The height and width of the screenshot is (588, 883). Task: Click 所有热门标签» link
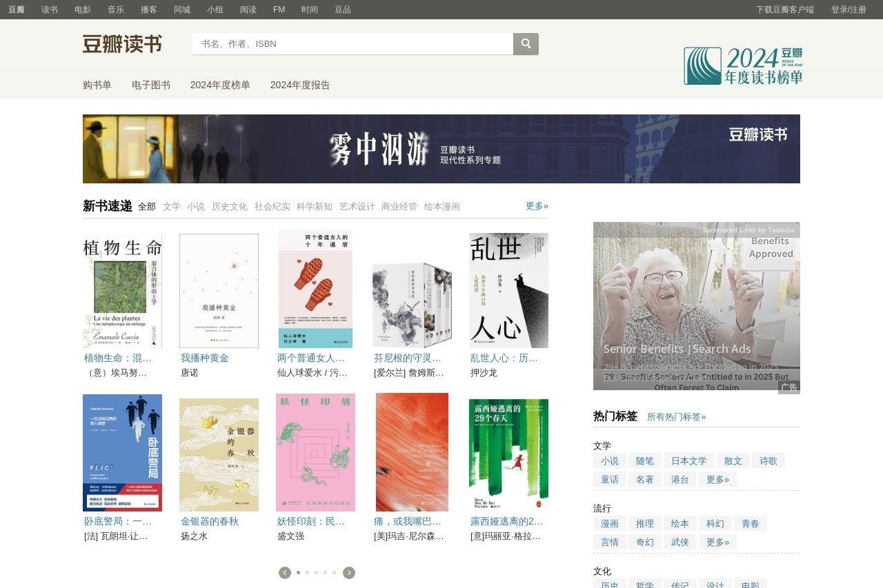click(x=677, y=416)
